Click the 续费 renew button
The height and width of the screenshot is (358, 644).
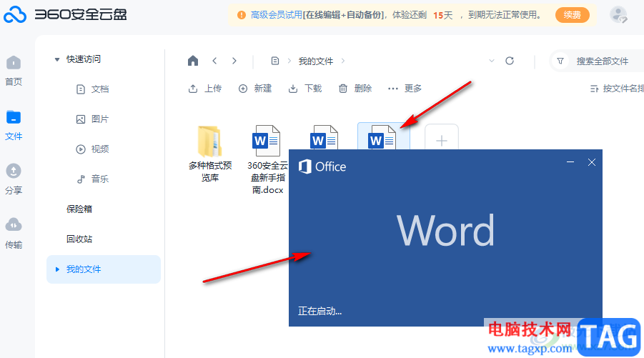572,15
